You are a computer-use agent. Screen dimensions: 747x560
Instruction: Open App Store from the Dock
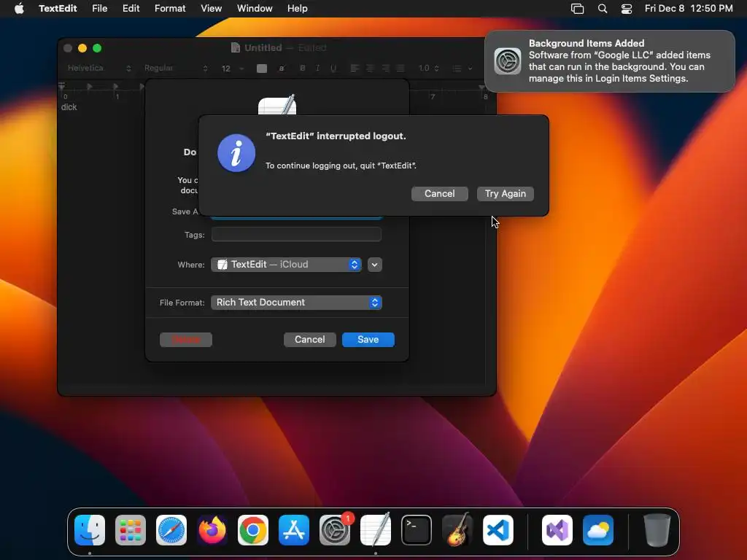294,530
